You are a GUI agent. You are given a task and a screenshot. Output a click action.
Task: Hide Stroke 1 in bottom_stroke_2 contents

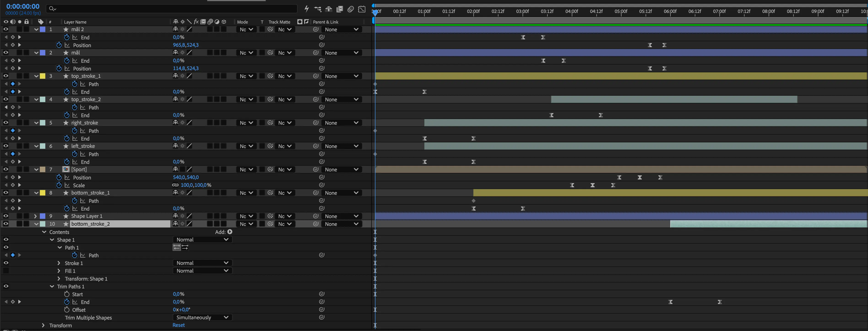coord(6,263)
